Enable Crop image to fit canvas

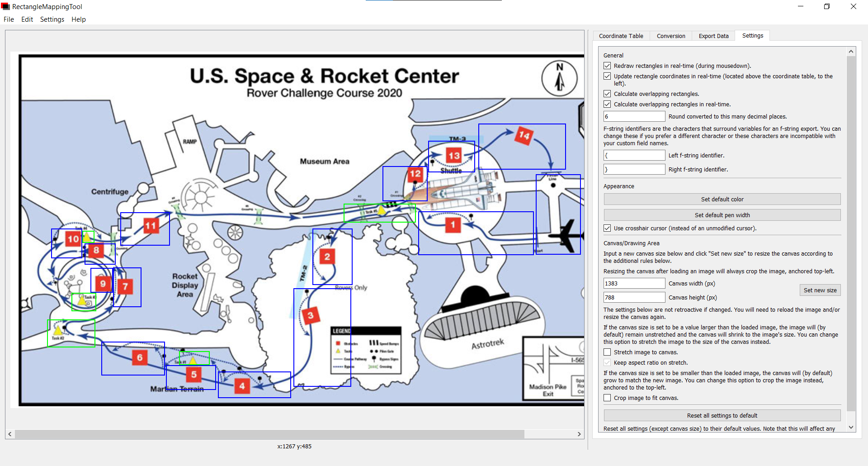tap(607, 398)
